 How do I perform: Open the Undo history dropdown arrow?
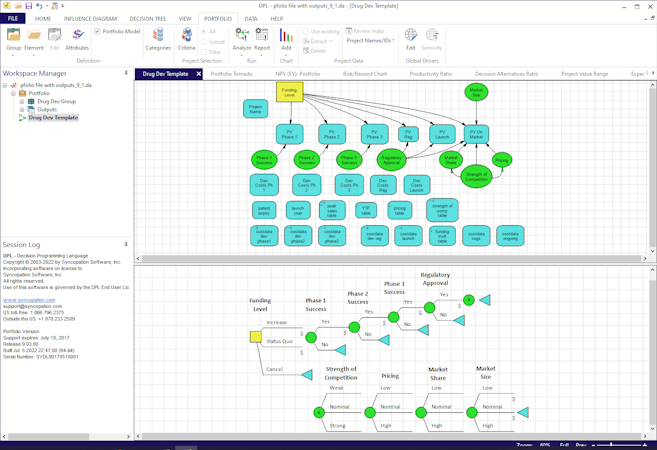click(x=47, y=6)
